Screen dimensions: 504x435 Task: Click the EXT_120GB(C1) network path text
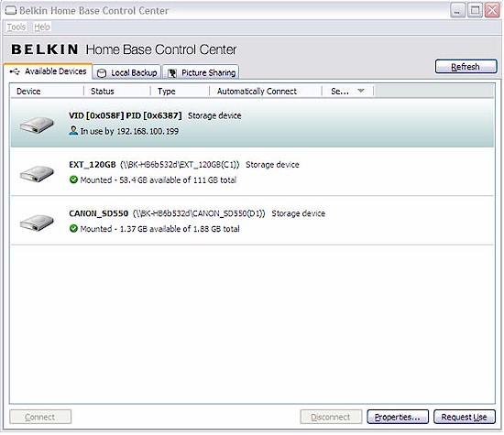tap(180, 165)
